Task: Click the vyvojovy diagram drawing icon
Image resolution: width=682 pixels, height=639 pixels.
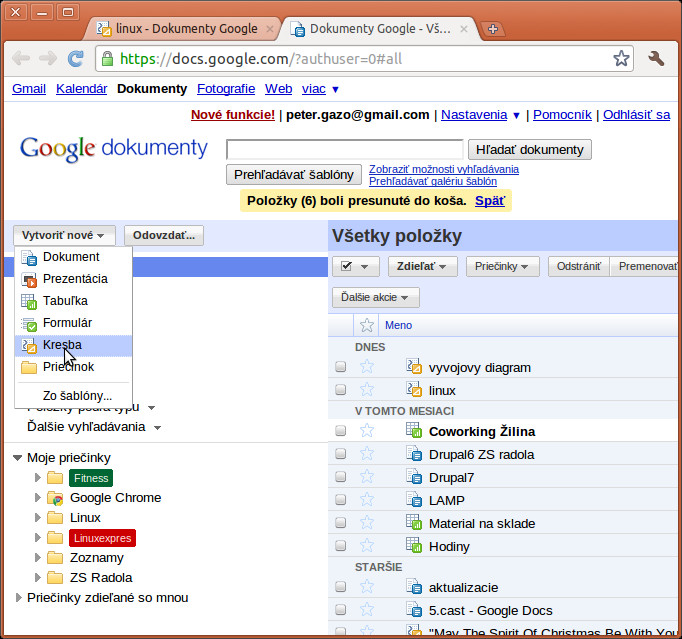Action: pyautogui.click(x=414, y=366)
